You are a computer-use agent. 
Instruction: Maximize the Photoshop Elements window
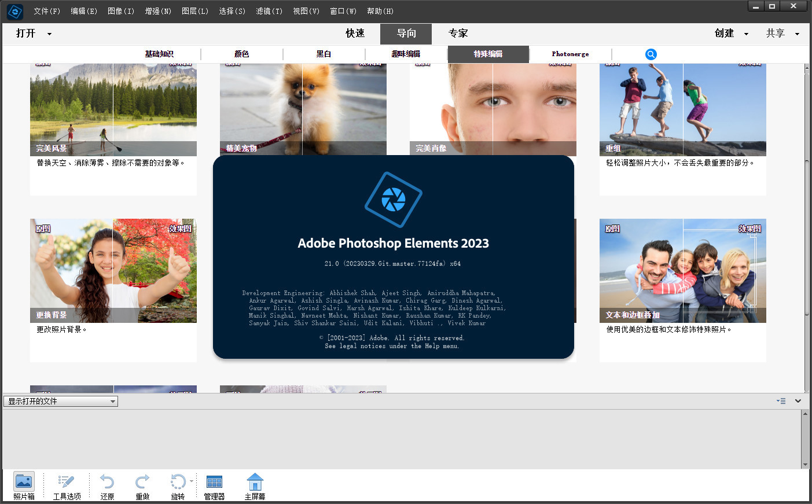click(772, 6)
